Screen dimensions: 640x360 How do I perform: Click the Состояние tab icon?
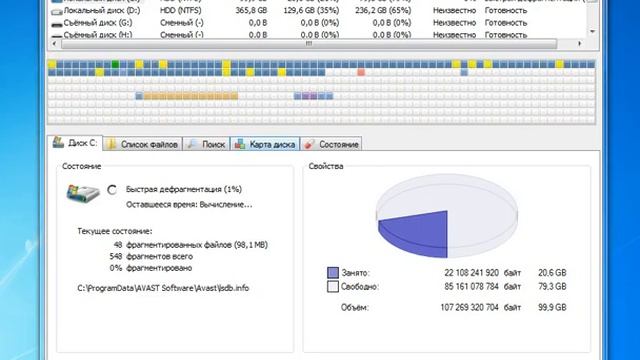click(x=310, y=144)
